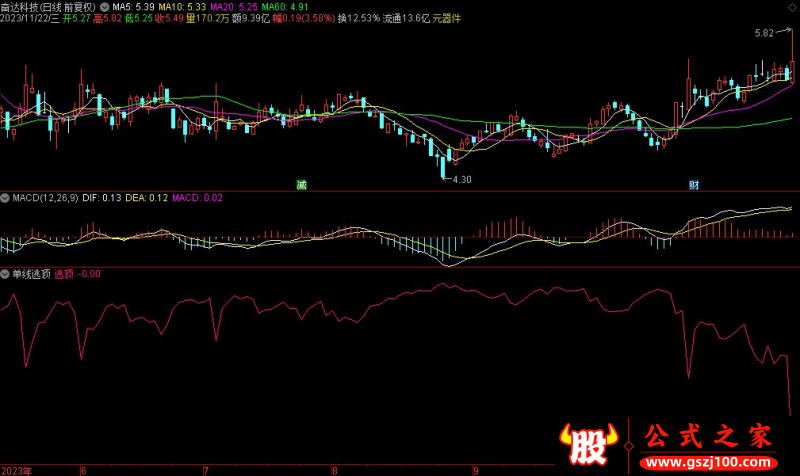Image resolution: width=800 pixels, height=476 pixels.
Task: Open the MACD indicator dropdown arrow
Action: 5,198
